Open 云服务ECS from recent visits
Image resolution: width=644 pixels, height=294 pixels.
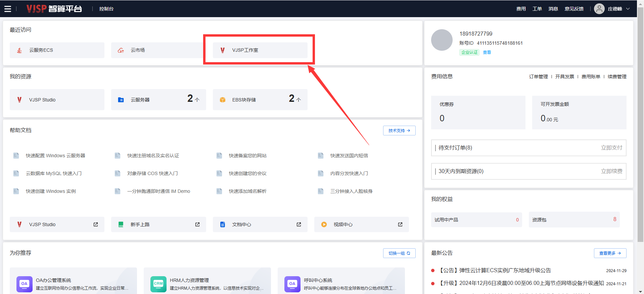tap(57, 50)
